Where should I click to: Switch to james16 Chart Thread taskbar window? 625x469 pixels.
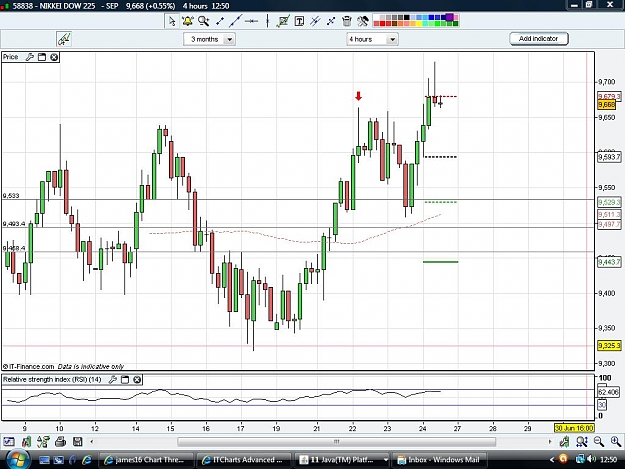(x=145, y=460)
